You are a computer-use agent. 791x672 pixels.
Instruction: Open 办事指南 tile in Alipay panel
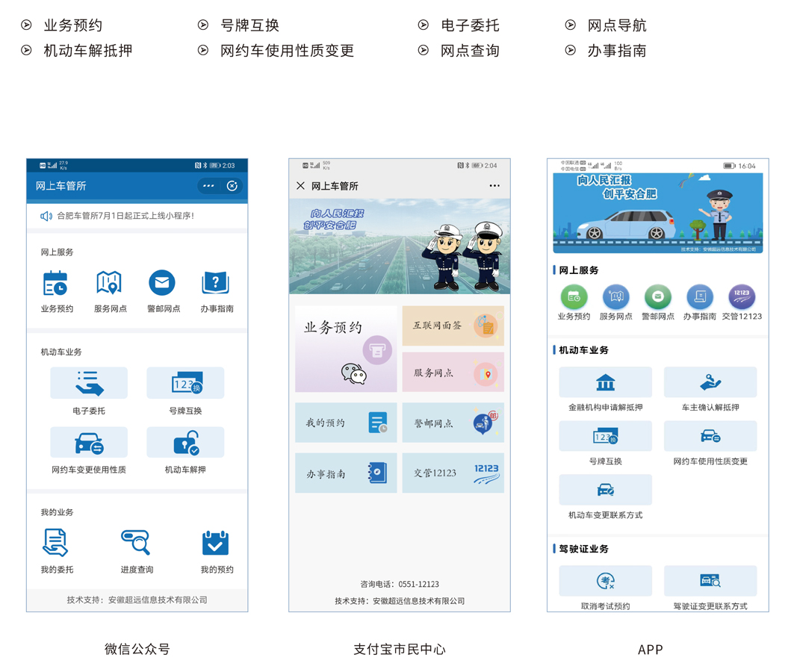(346, 473)
